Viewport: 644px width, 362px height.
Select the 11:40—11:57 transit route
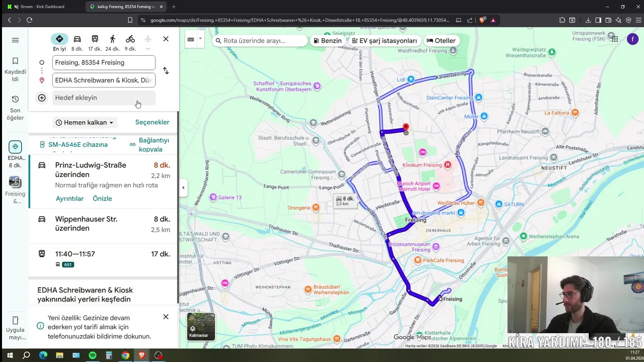(104, 260)
